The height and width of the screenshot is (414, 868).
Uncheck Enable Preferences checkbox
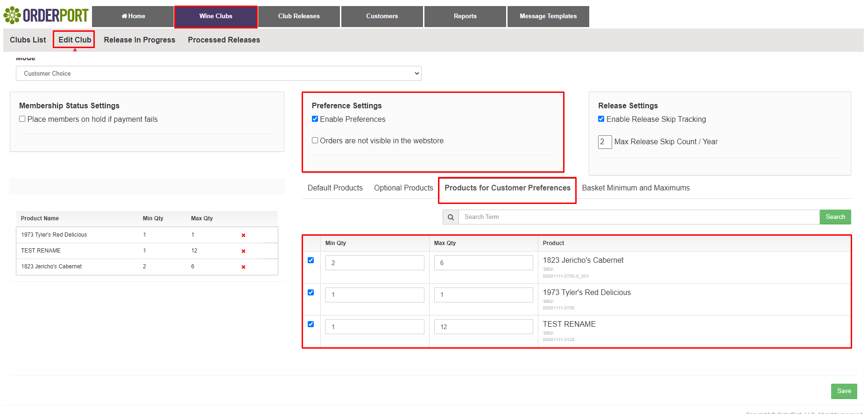315,119
